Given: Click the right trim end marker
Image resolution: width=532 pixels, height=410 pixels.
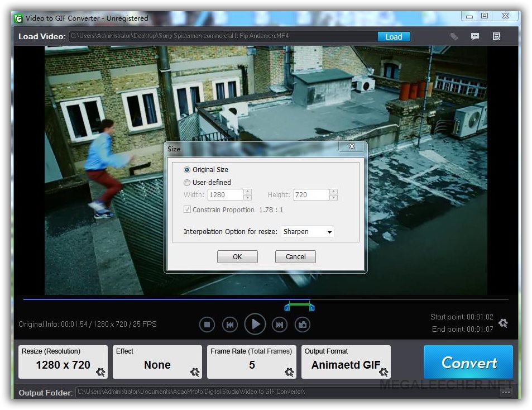Looking at the screenshot, I should (x=312, y=307).
